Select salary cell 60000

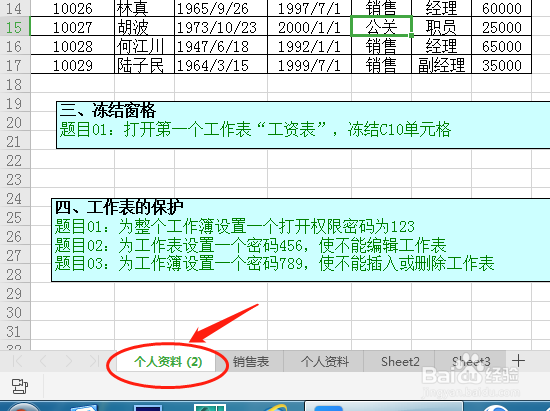click(502, 8)
